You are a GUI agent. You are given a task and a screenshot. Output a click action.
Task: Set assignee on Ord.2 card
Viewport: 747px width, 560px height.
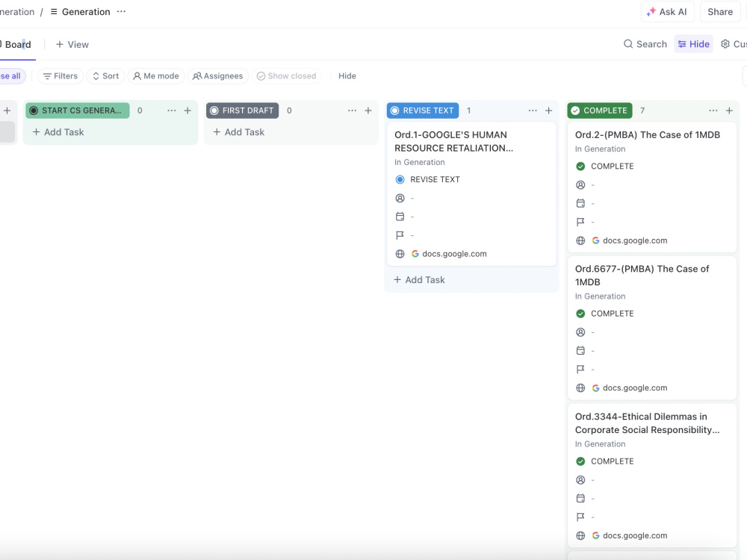pos(580,184)
